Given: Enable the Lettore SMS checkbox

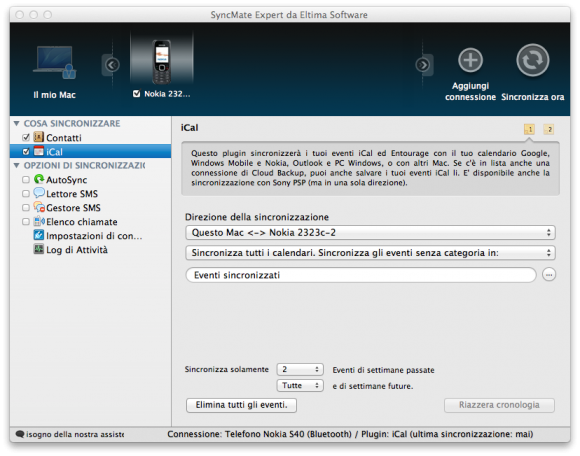Looking at the screenshot, I should [x=26, y=194].
